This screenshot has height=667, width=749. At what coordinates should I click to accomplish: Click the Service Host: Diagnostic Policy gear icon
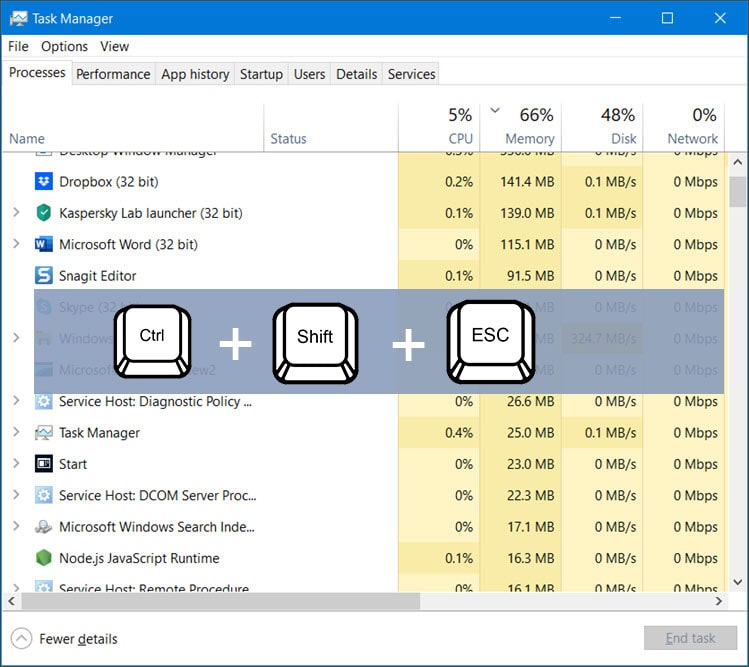point(43,402)
